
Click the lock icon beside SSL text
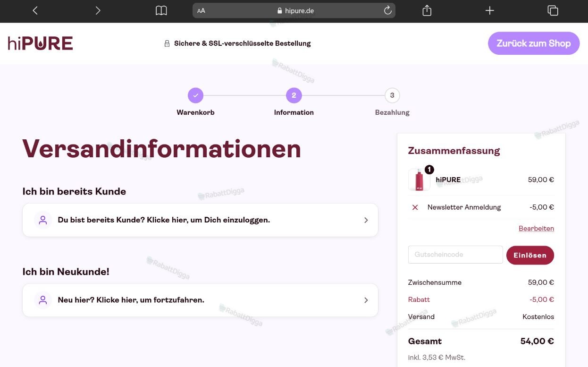[167, 43]
